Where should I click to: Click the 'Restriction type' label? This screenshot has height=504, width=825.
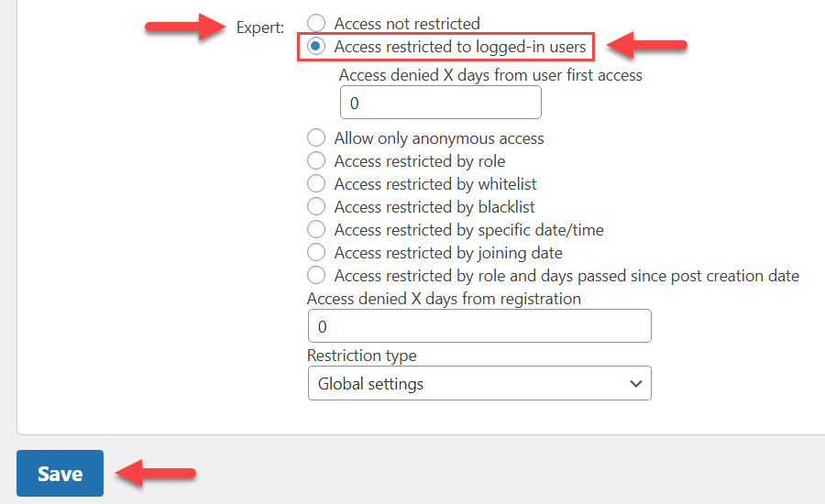[362, 356]
